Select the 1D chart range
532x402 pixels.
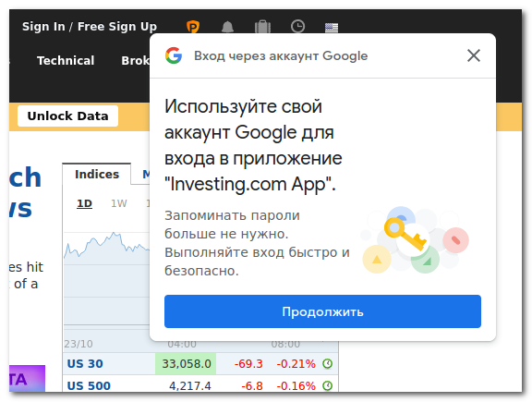(84, 203)
